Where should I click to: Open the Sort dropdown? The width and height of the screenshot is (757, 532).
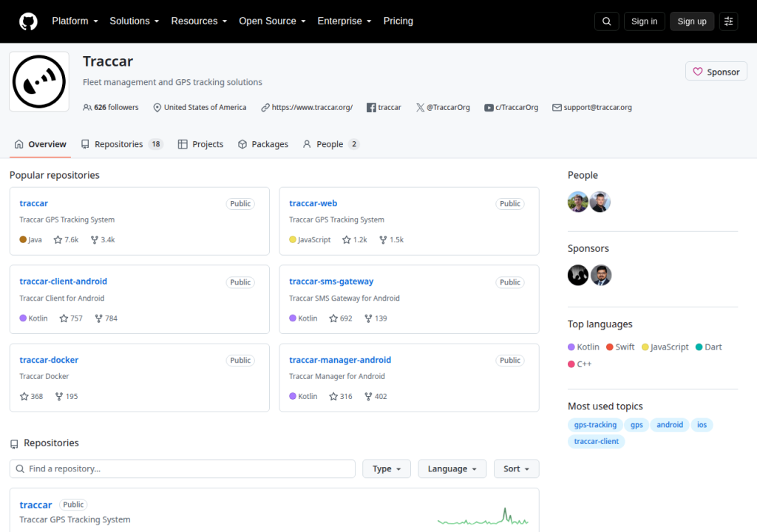516,468
